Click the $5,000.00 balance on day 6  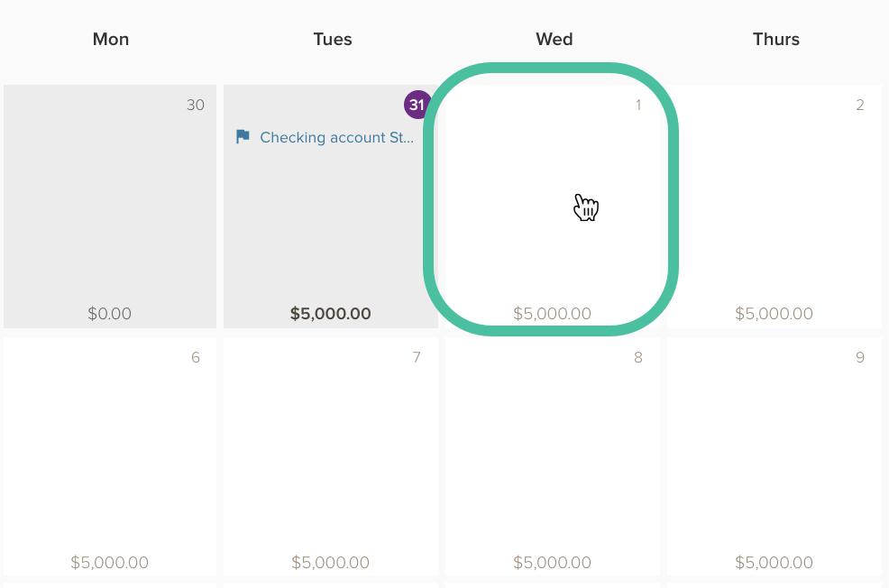109,563
